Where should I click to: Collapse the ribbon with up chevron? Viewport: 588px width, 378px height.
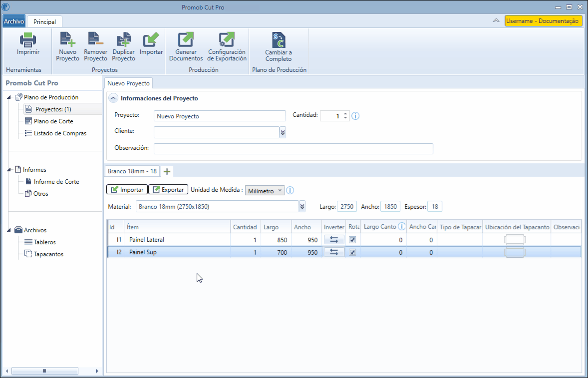click(x=496, y=20)
